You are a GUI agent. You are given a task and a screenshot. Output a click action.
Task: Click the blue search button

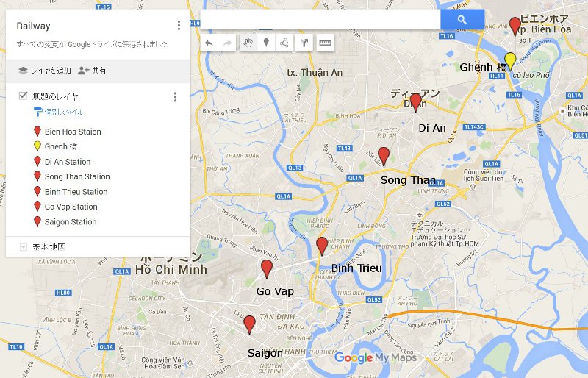click(462, 20)
